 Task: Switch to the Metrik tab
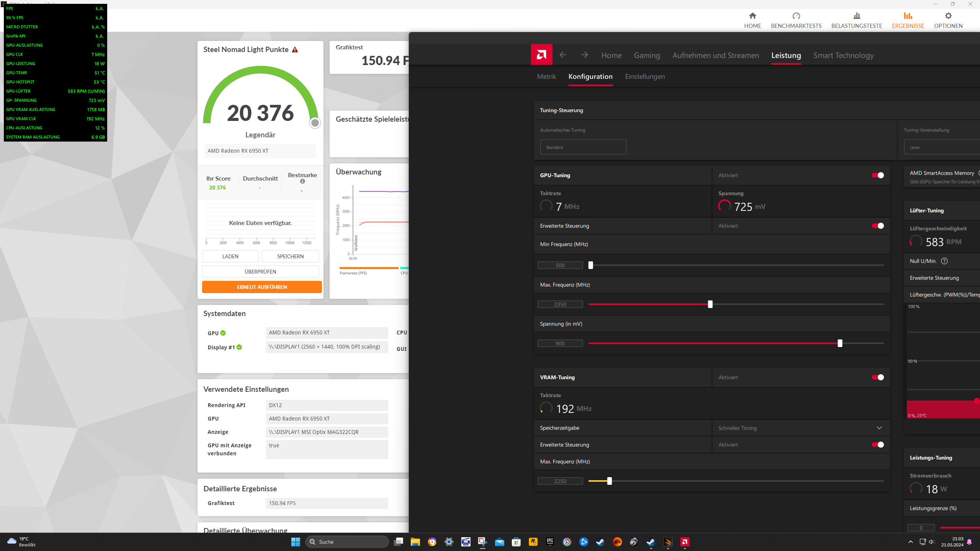pos(546,77)
